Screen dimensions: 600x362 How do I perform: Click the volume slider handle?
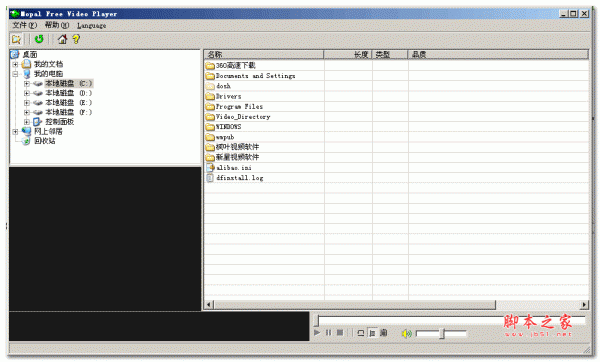click(x=442, y=333)
